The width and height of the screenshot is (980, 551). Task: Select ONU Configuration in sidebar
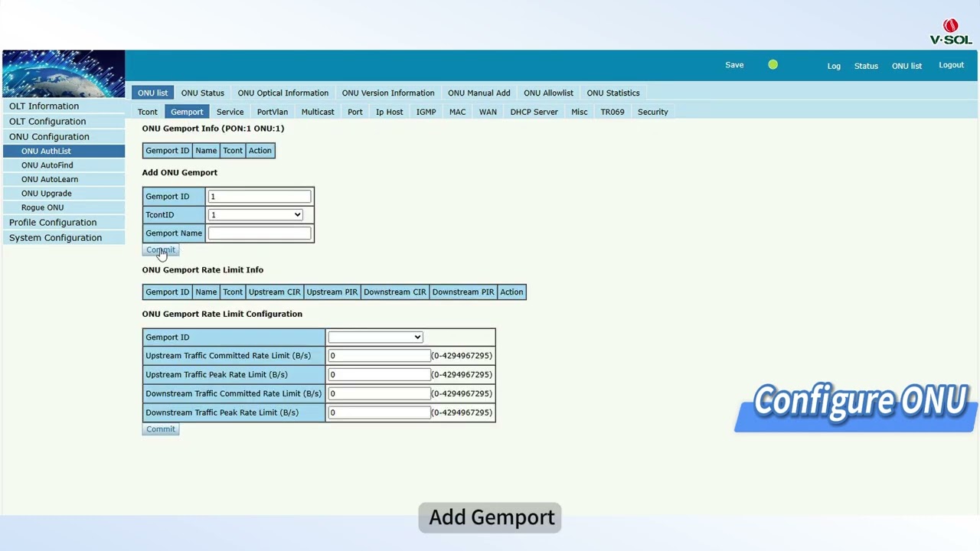[64, 137]
